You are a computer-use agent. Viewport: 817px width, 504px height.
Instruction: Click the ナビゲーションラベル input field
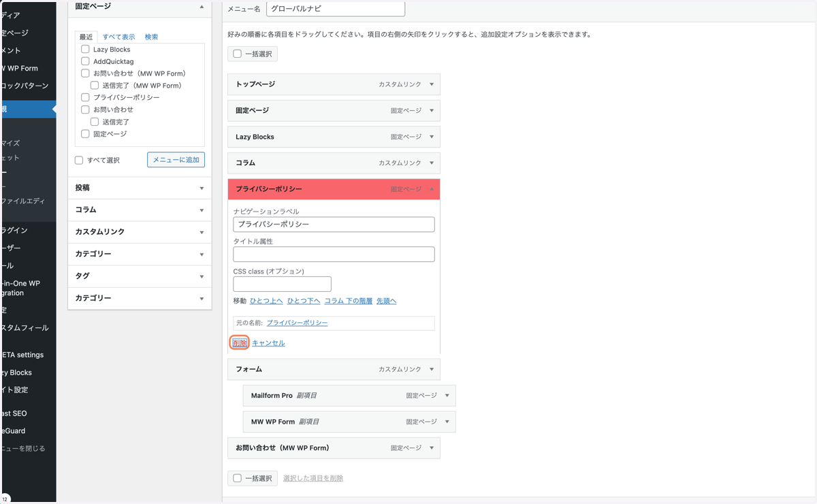click(334, 224)
